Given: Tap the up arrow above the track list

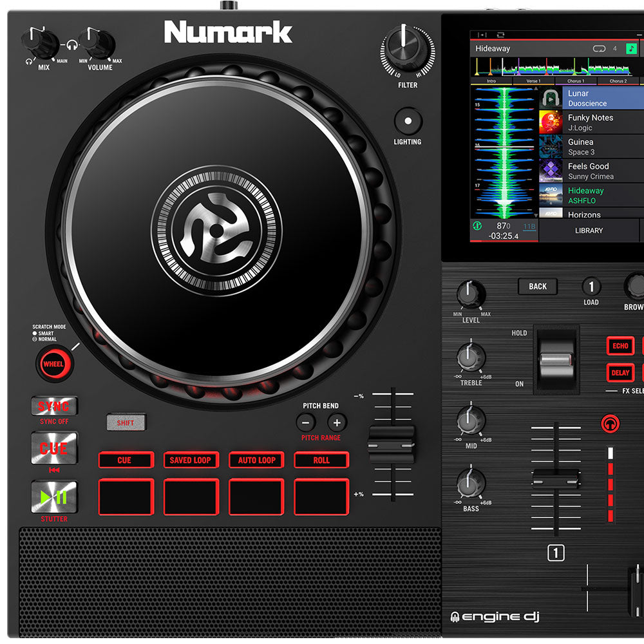Looking at the screenshot, I should (x=536, y=88).
